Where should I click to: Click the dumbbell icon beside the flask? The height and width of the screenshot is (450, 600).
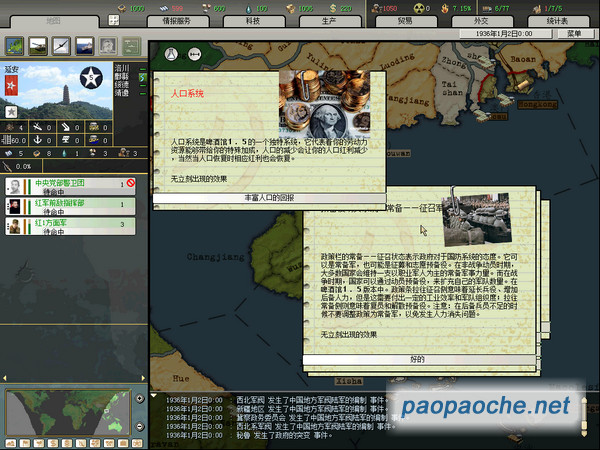click(194, 53)
